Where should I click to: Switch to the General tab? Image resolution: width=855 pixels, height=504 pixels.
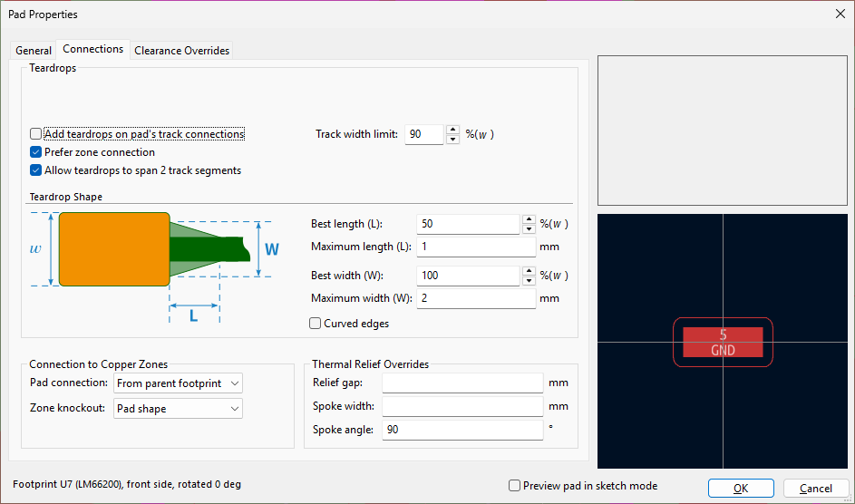[34, 51]
